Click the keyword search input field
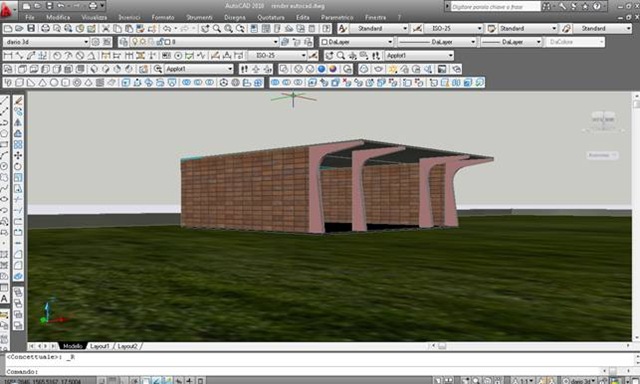The width and height of the screenshot is (640, 384). click(495, 7)
